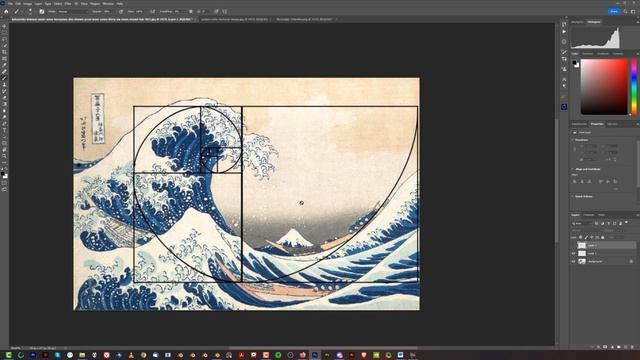
Task: Collapse the Transform section
Action: (x=572, y=140)
